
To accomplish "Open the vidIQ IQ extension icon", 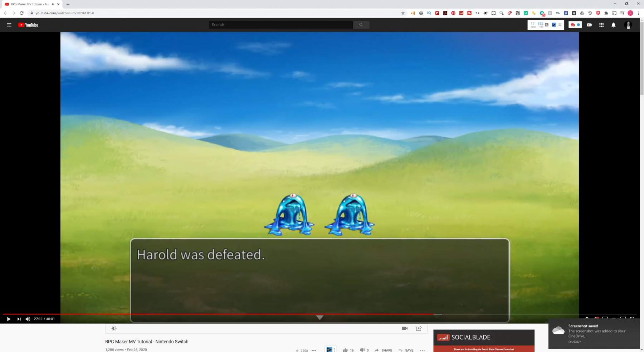I will tap(429, 13).
